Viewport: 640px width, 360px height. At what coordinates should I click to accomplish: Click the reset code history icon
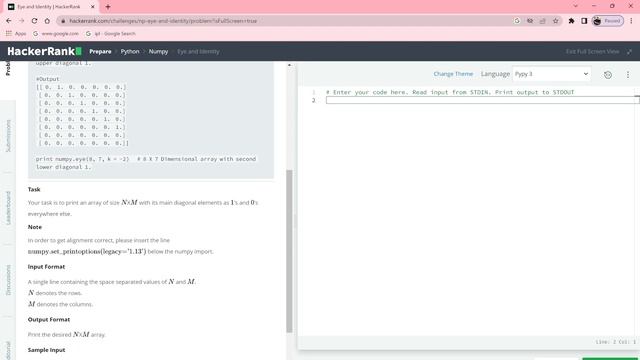click(608, 75)
